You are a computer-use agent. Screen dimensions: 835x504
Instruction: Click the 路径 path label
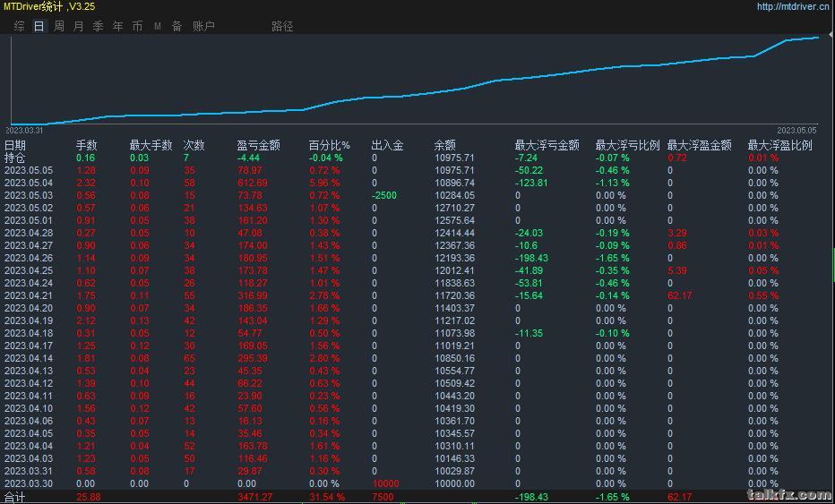coord(282,26)
